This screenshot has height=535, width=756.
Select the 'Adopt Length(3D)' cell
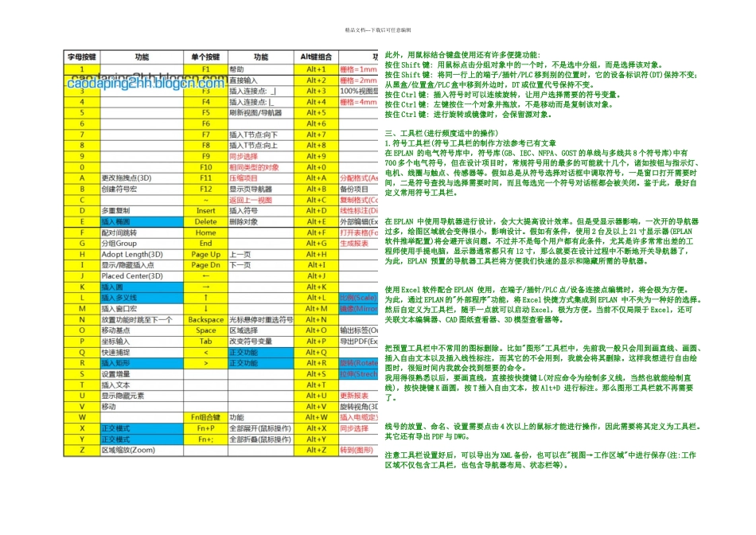tap(142, 254)
